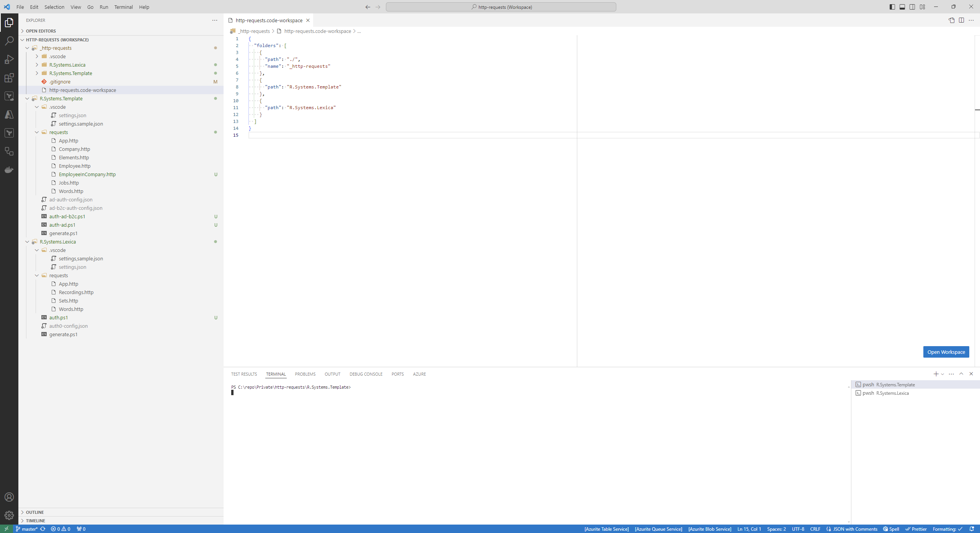Toggle the bottom Panel visibility
980x533 pixels.
[902, 7]
